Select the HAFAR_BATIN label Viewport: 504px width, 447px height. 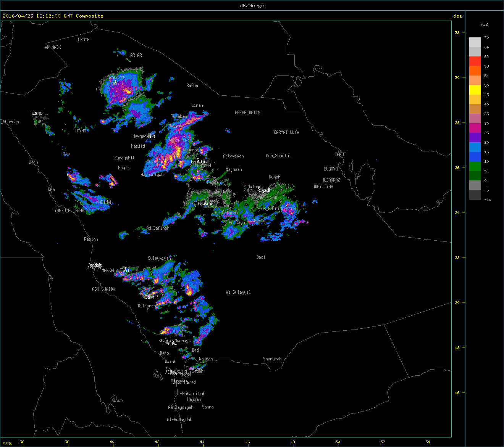(247, 113)
